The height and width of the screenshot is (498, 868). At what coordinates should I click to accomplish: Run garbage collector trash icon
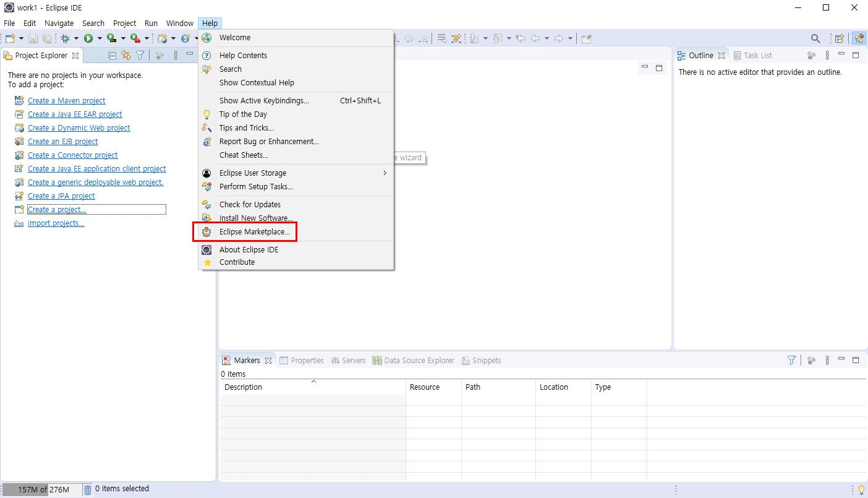point(88,490)
